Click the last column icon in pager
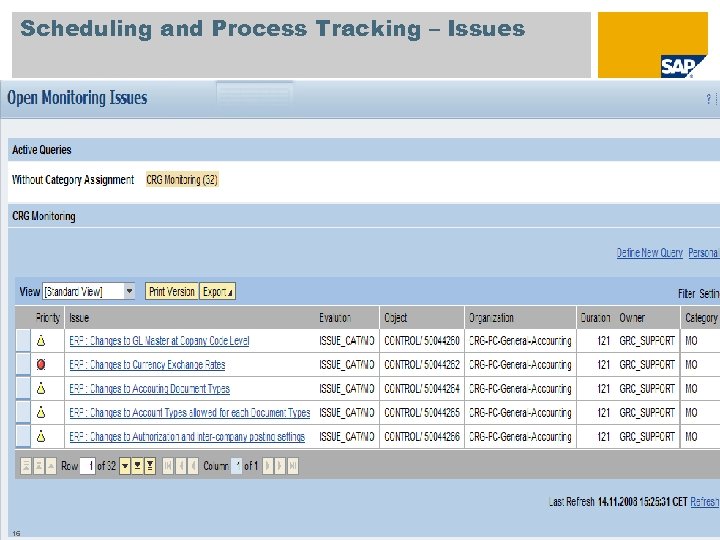The height and width of the screenshot is (540, 720). tap(293, 466)
